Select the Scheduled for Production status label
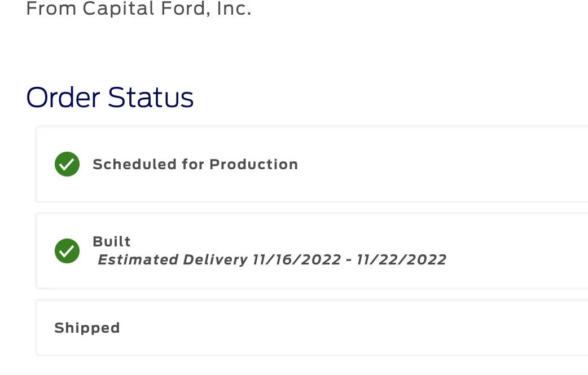Screen dimensions: 588x375 (195, 164)
